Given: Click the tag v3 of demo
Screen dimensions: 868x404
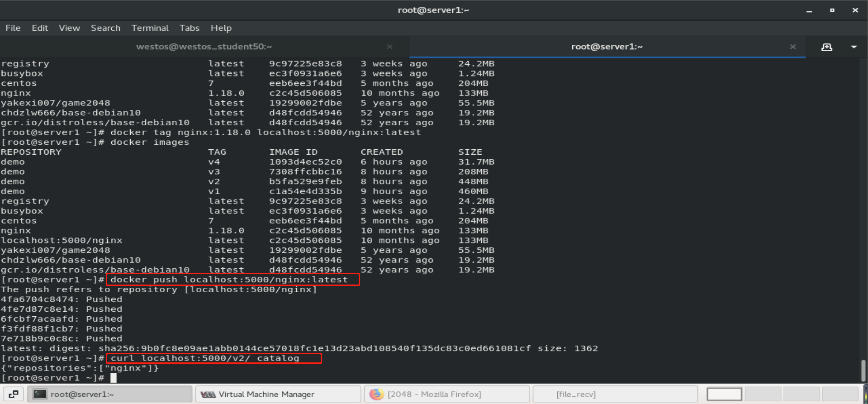Looking at the screenshot, I should [x=214, y=172].
